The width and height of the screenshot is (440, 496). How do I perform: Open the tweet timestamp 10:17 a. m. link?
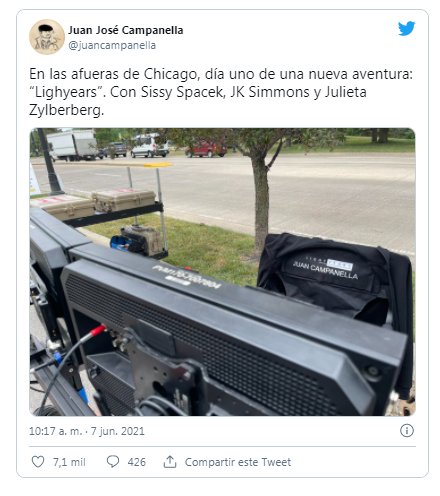(x=55, y=431)
